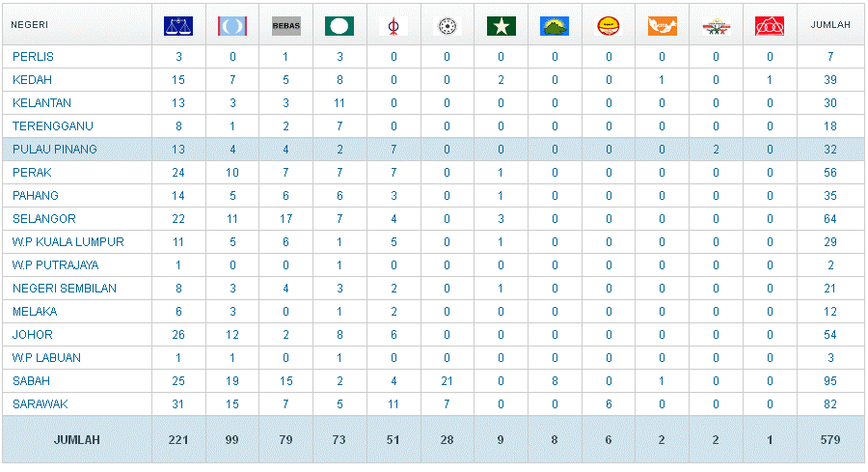Click the value 15 in the KEDAH row
This screenshot has height=472, width=868.
pos(178,80)
